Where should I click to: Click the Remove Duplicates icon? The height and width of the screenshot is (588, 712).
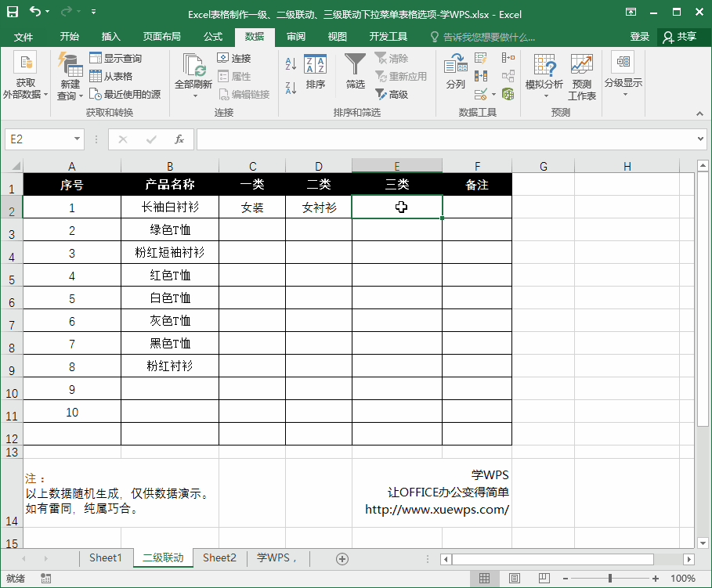481,76
